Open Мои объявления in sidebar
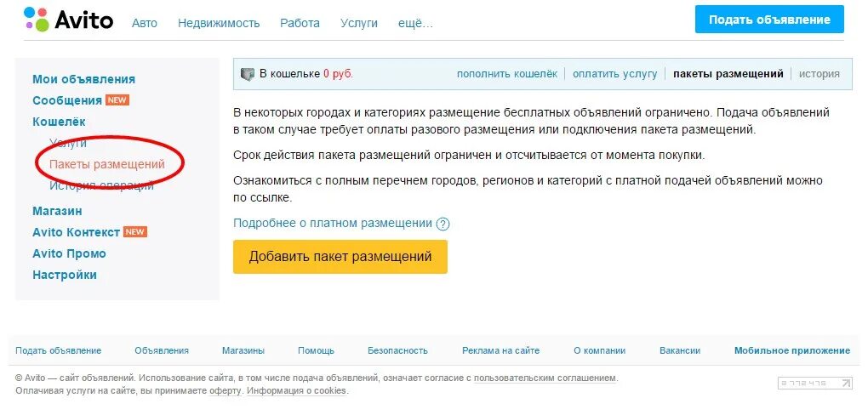The width and height of the screenshot is (868, 415). 83,79
